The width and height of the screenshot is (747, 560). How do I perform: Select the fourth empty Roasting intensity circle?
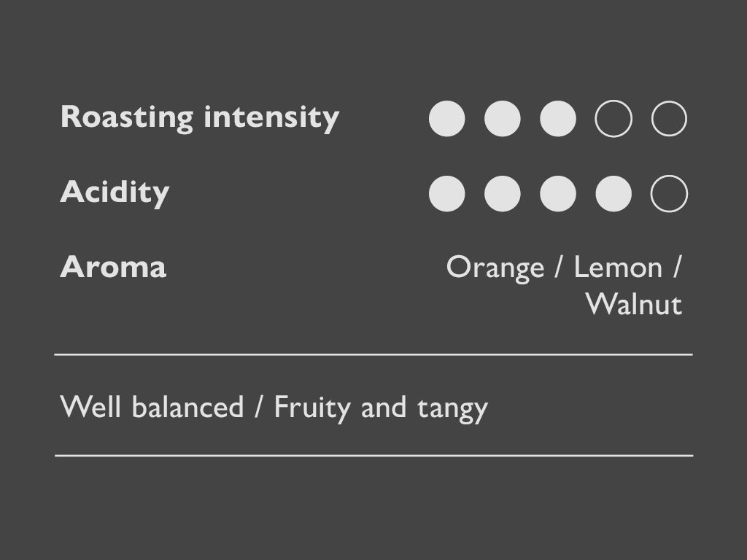[x=614, y=119]
